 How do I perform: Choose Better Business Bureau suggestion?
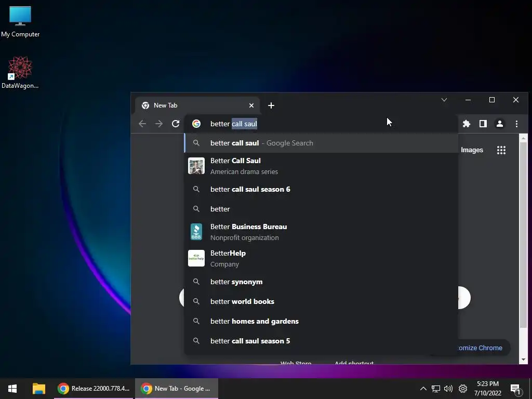tap(321, 232)
